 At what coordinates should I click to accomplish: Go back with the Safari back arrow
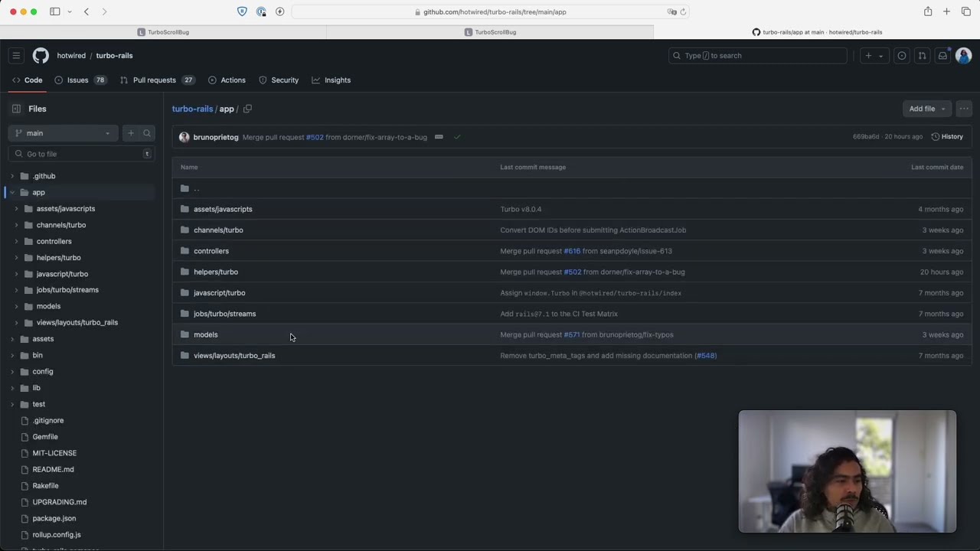coord(87,11)
